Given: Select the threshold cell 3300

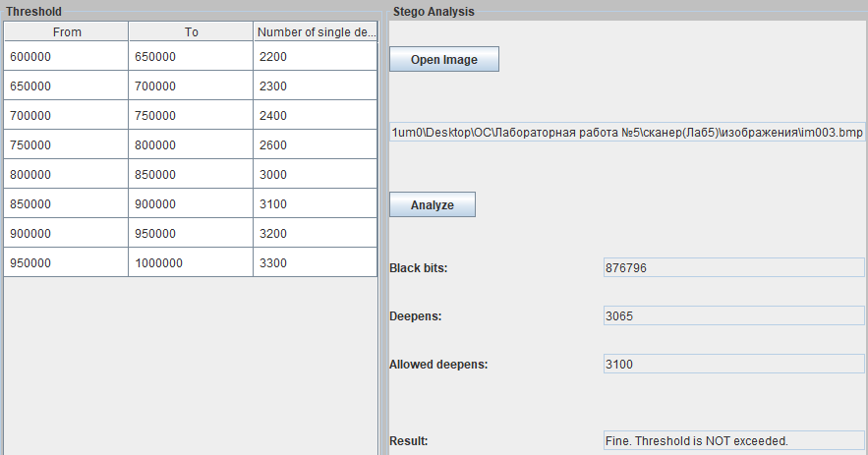Looking at the screenshot, I should click(x=315, y=262).
